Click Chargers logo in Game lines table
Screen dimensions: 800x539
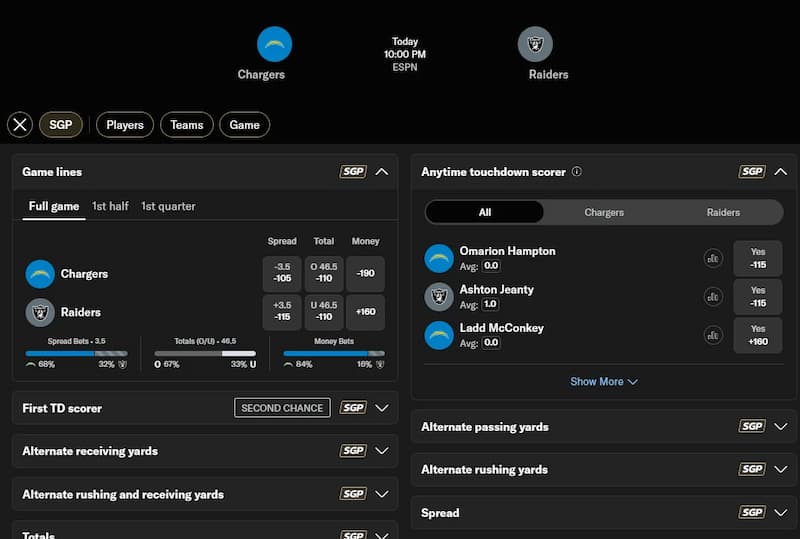click(40, 274)
